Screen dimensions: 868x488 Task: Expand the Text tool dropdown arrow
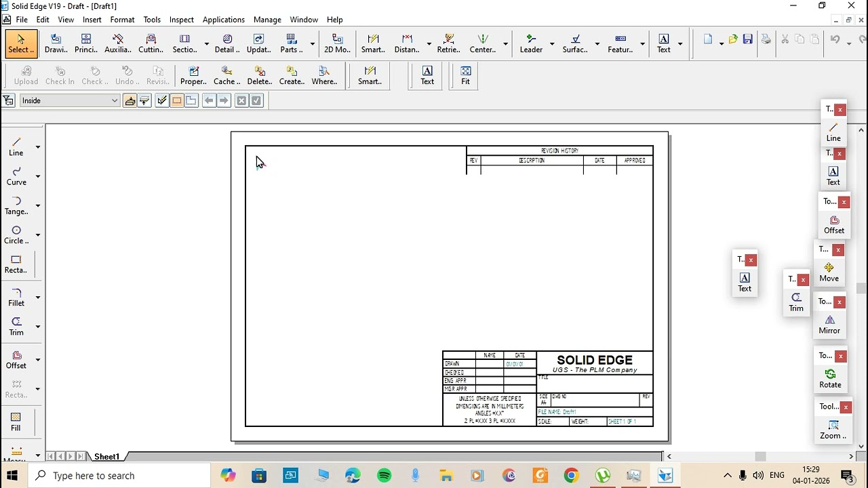click(x=680, y=44)
